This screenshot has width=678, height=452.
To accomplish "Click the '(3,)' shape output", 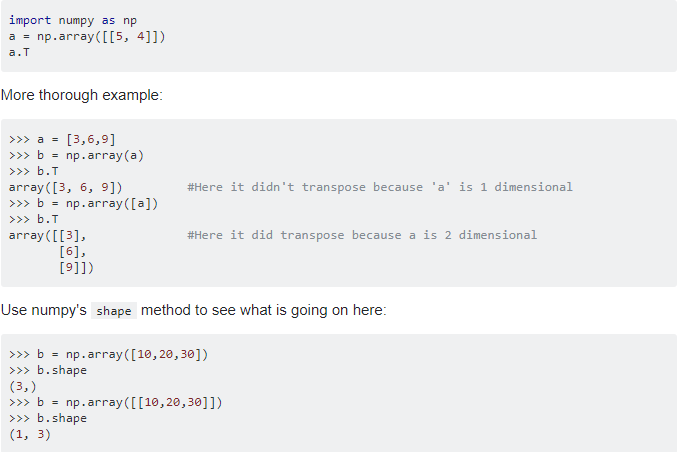I will pyautogui.click(x=23, y=386).
